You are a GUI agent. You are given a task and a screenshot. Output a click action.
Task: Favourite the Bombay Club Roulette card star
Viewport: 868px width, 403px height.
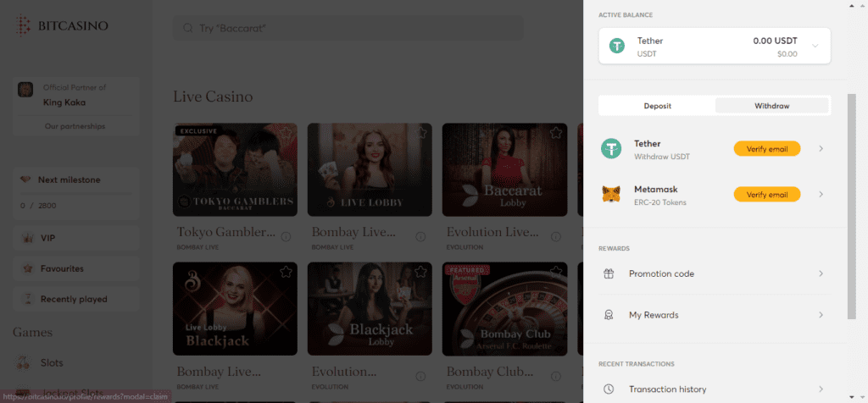556,272
